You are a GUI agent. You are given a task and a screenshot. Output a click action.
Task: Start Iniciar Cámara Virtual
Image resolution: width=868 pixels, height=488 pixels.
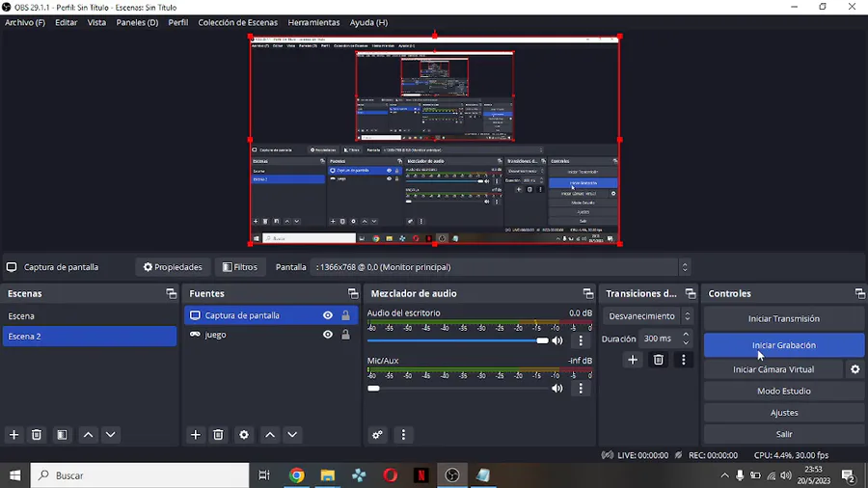pyautogui.click(x=773, y=369)
